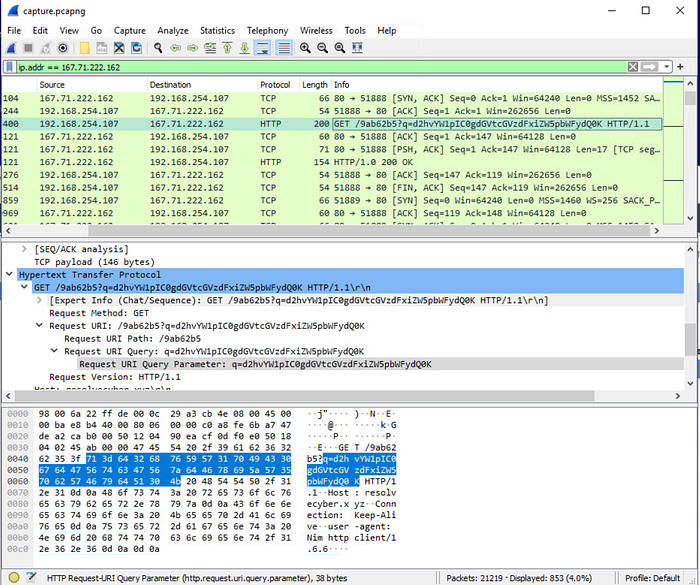Open the Tools menu
This screenshot has width=700, height=585.
[x=355, y=30]
